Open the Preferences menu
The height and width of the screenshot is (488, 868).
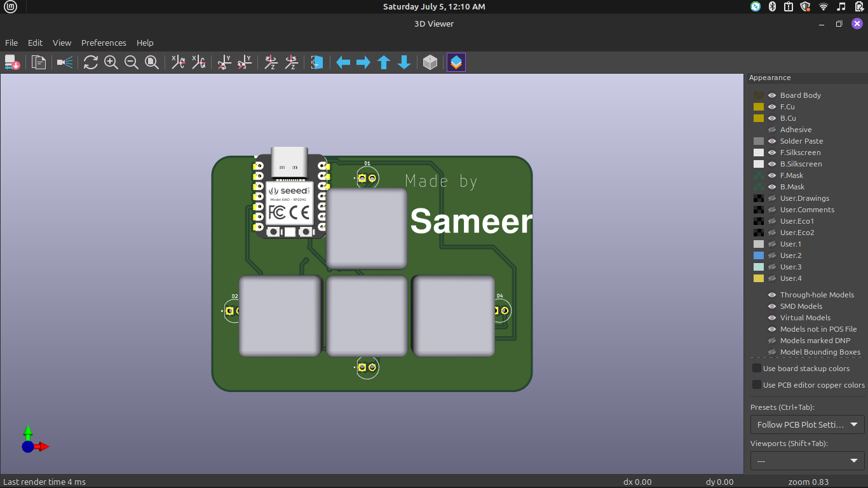pos(104,43)
